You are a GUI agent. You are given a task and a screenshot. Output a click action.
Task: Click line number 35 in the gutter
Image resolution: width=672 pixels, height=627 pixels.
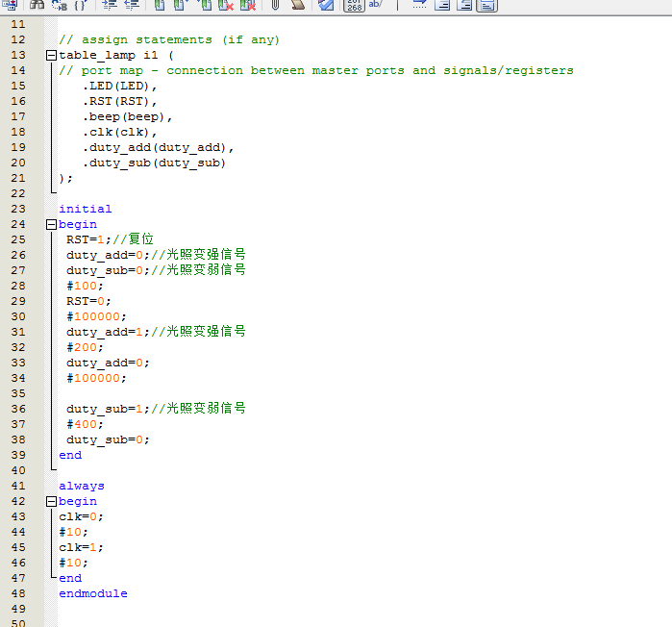[18, 393]
